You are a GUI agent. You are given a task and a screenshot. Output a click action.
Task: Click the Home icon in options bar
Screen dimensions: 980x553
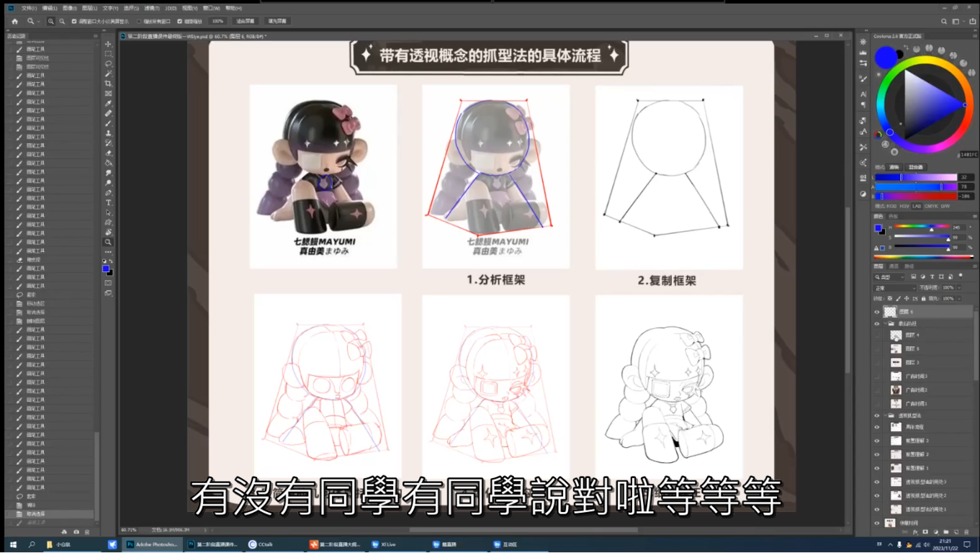tap(14, 21)
